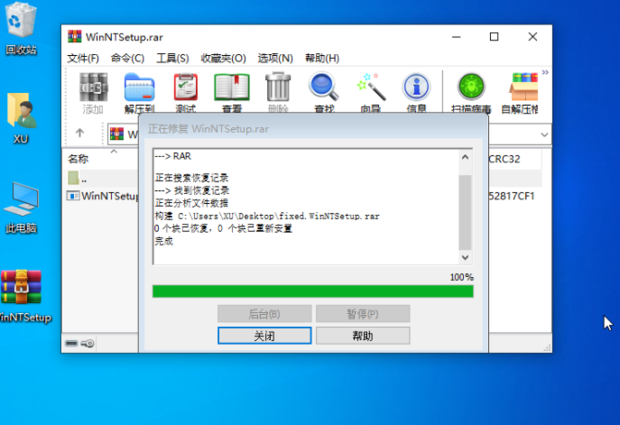Click the 关闭 button in repair dialog
The image size is (620, 425).
pyautogui.click(x=265, y=336)
